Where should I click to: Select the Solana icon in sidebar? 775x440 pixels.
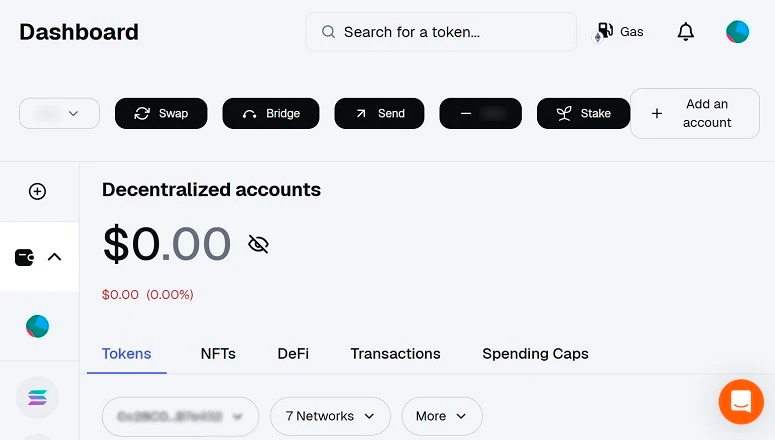point(38,397)
